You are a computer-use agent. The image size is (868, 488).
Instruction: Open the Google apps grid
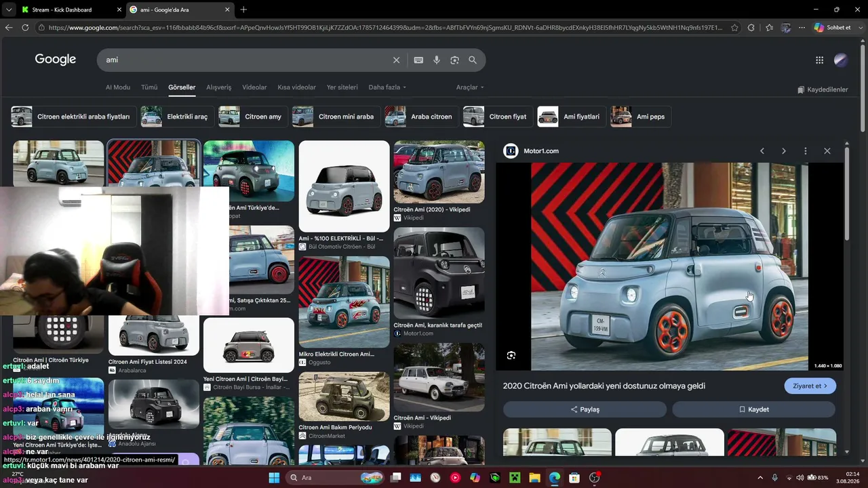(x=819, y=60)
